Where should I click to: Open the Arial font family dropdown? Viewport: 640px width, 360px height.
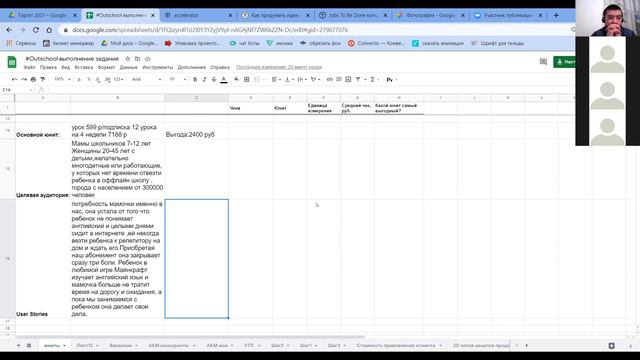coord(147,79)
